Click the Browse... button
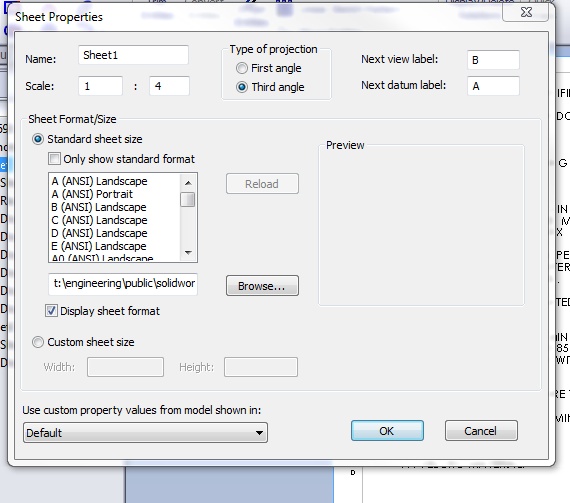The height and width of the screenshot is (503, 570). tap(262, 286)
